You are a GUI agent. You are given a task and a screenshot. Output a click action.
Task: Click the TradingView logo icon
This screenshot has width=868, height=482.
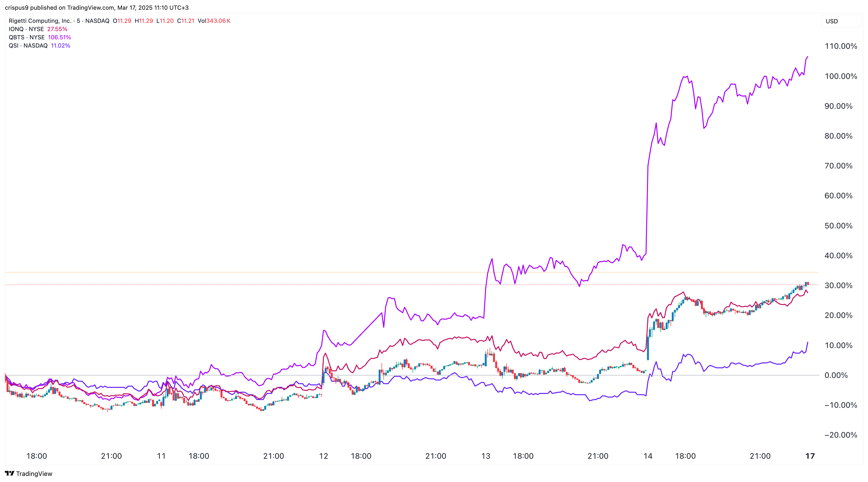click(9, 473)
